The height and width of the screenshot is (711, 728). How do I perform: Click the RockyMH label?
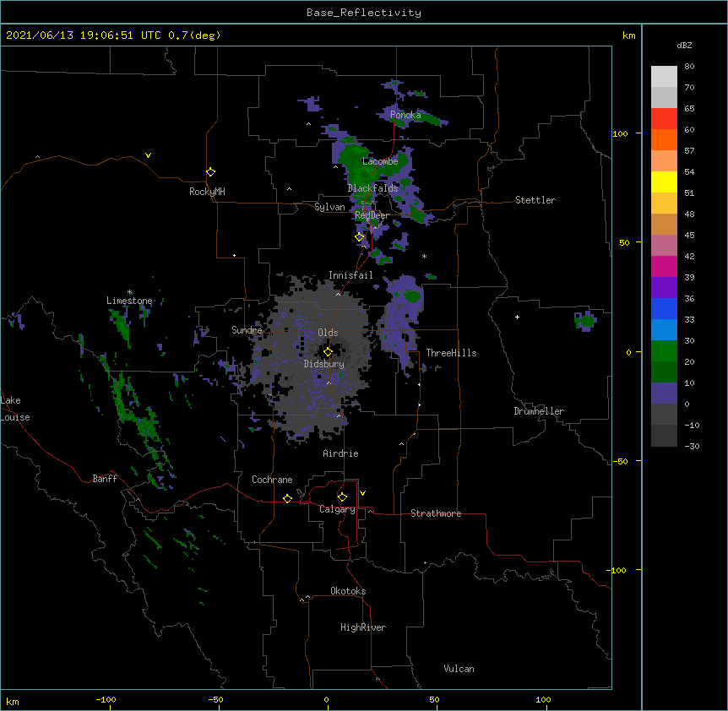(x=207, y=192)
